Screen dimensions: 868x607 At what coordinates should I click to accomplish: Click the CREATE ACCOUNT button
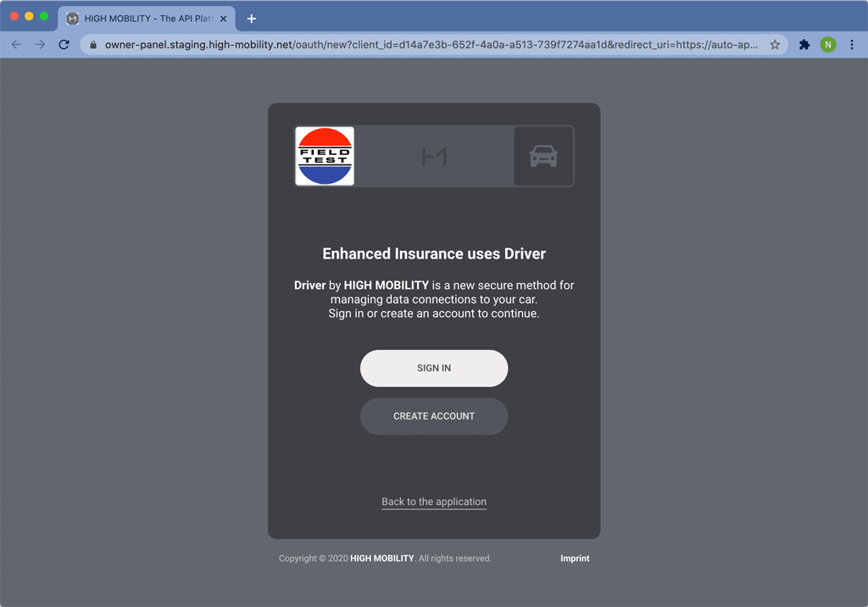pos(434,416)
